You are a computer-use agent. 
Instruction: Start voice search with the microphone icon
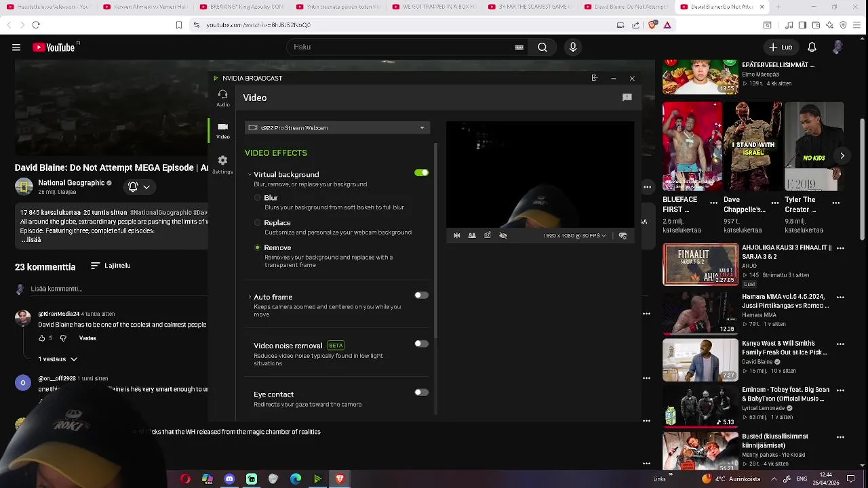(573, 47)
